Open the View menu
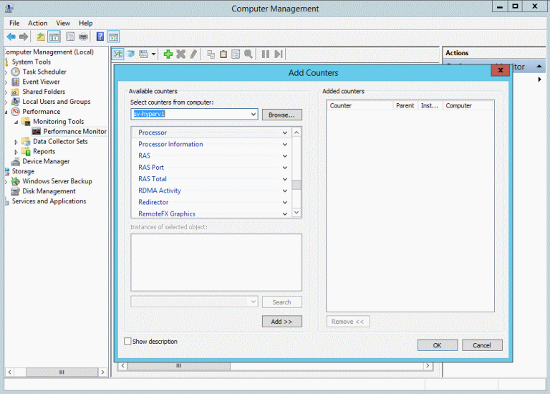The width and height of the screenshot is (550, 394). tap(63, 23)
